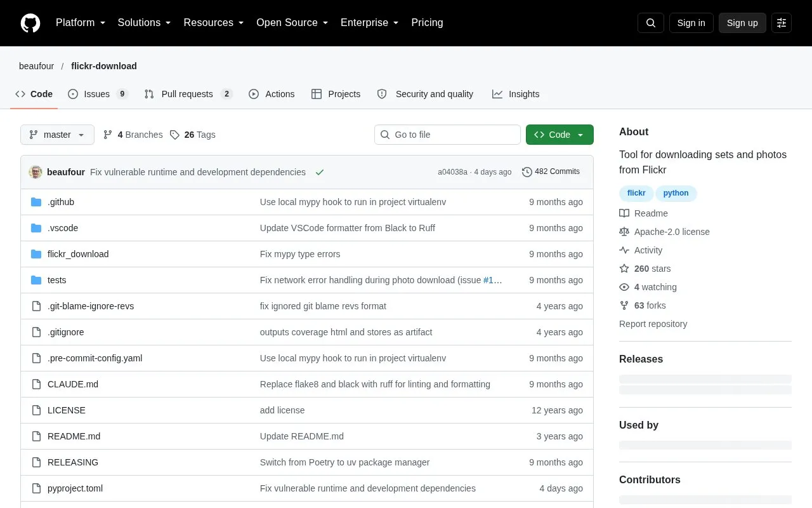Switch to the Actions tab

click(x=272, y=94)
